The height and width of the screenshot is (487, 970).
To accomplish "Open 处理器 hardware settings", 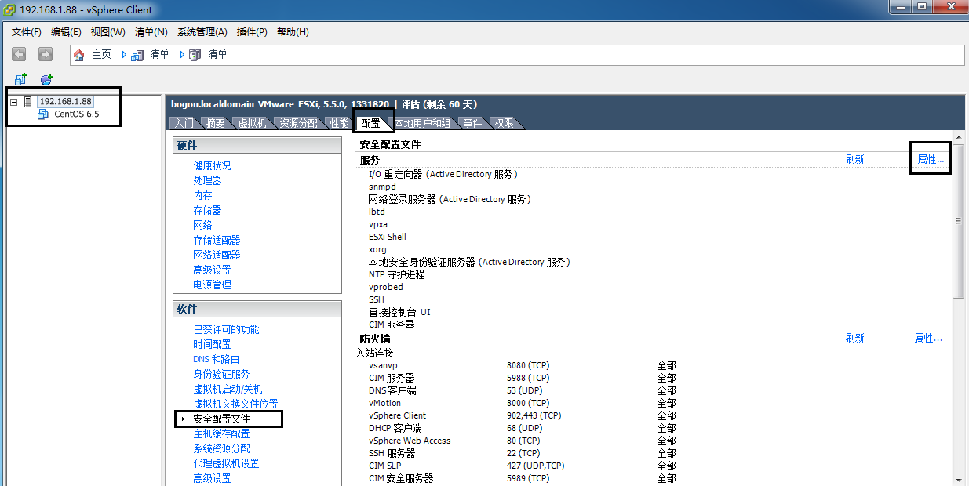I will tap(207, 181).
